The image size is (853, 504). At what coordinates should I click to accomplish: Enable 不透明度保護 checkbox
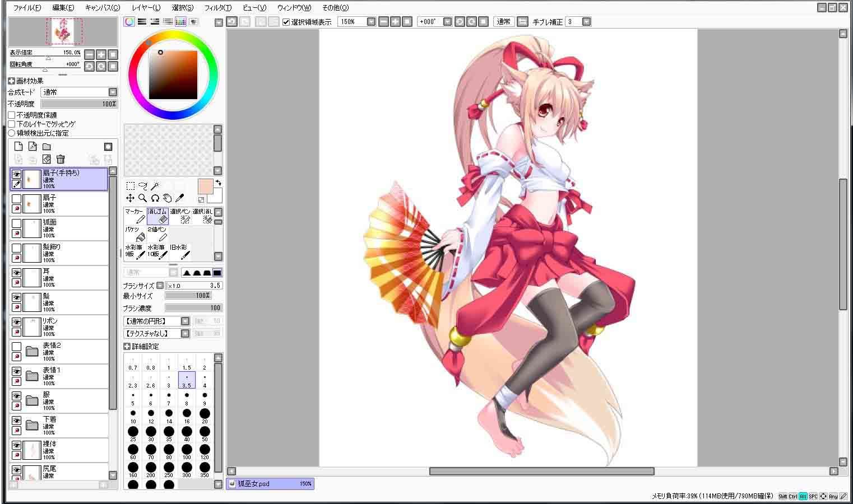(x=12, y=115)
